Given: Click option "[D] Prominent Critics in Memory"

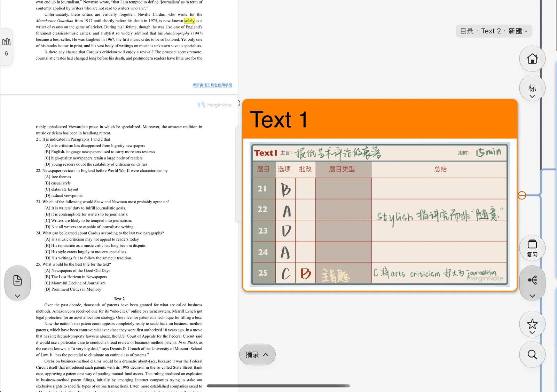Looking at the screenshot, I should coord(73,289).
